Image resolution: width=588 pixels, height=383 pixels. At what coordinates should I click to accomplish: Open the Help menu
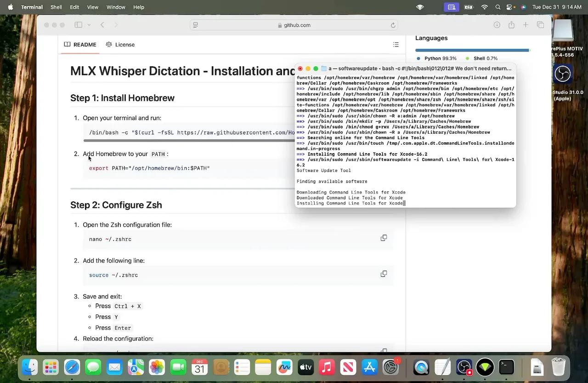point(139,7)
